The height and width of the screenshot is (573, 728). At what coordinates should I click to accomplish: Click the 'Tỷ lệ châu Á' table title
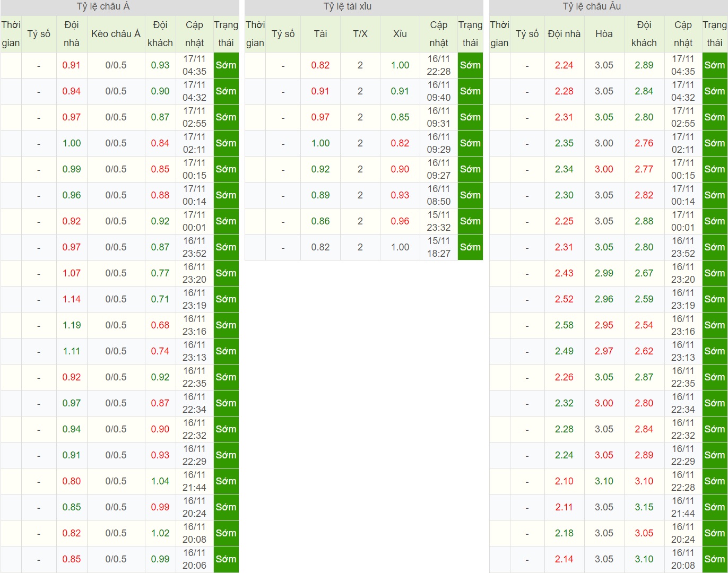pyautogui.click(x=103, y=7)
